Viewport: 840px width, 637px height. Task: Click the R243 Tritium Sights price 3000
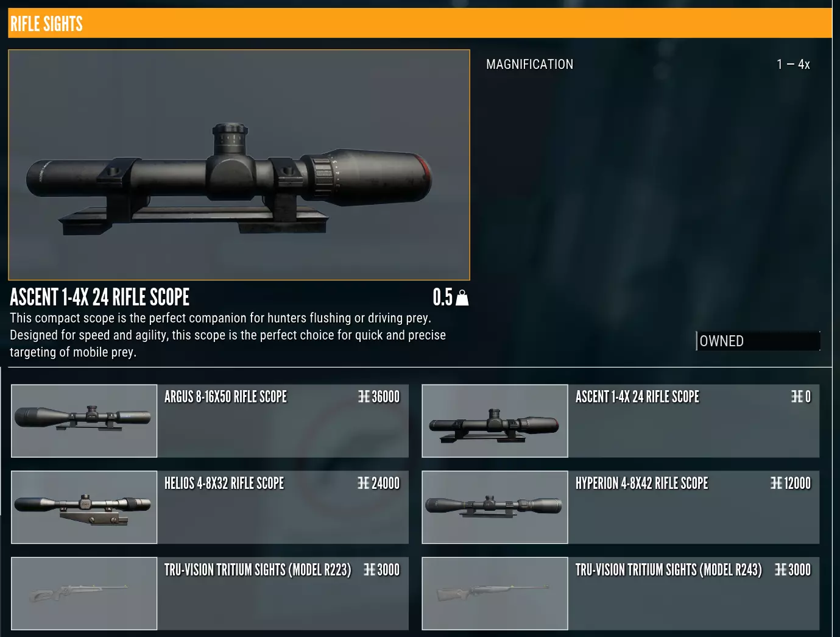point(799,570)
